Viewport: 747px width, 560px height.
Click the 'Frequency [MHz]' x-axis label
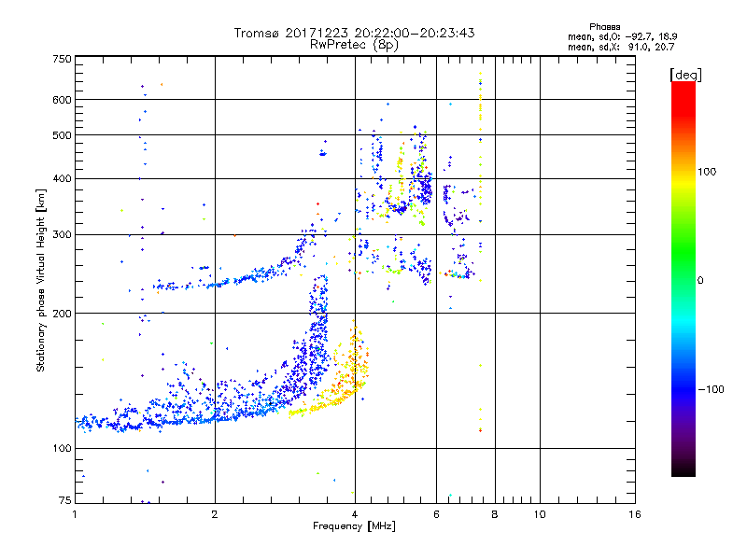[x=354, y=526]
